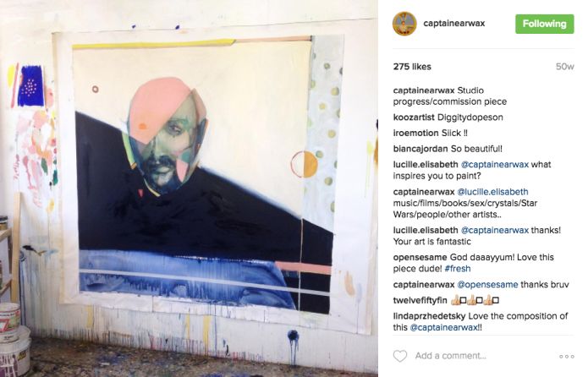
Task: Open lindaprzhedetsky commenter profile
Action: (x=429, y=316)
